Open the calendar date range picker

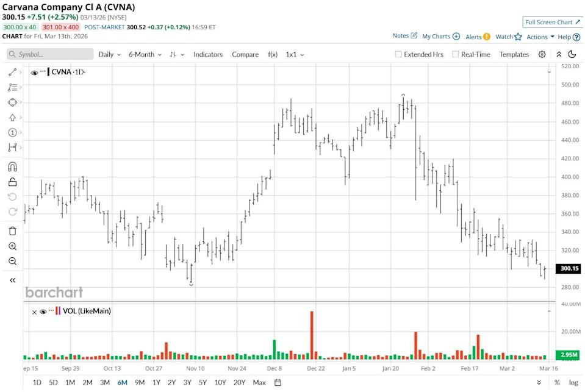coord(278,382)
